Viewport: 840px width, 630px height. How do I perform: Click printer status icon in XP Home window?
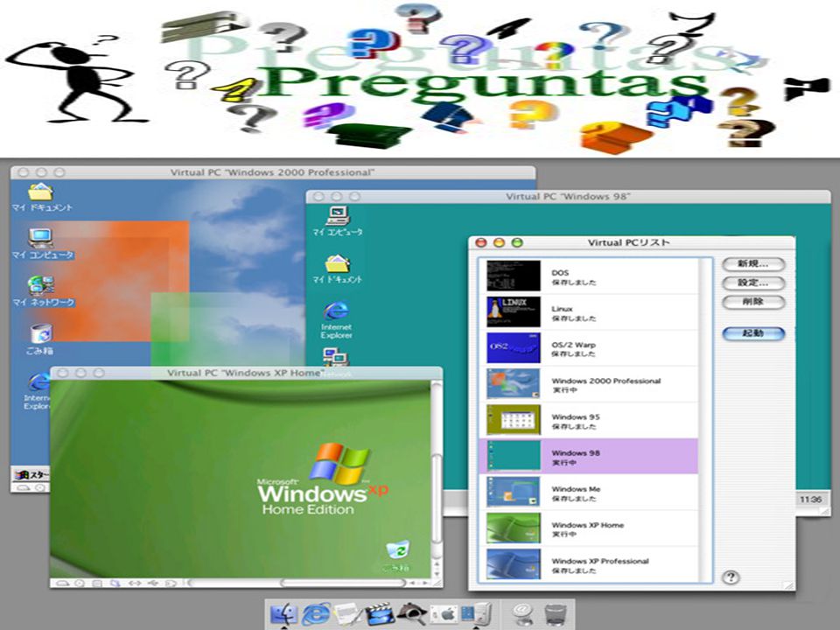(x=171, y=583)
